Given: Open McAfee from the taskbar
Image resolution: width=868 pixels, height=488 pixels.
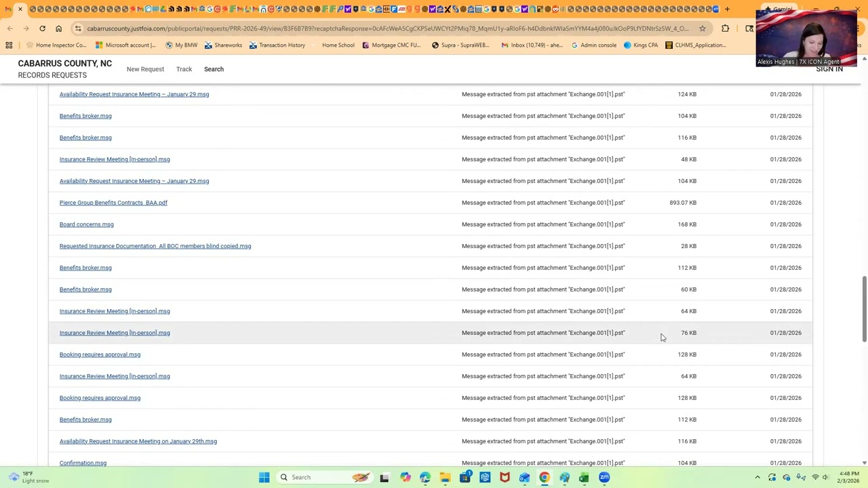Looking at the screenshot, I should click(505, 477).
